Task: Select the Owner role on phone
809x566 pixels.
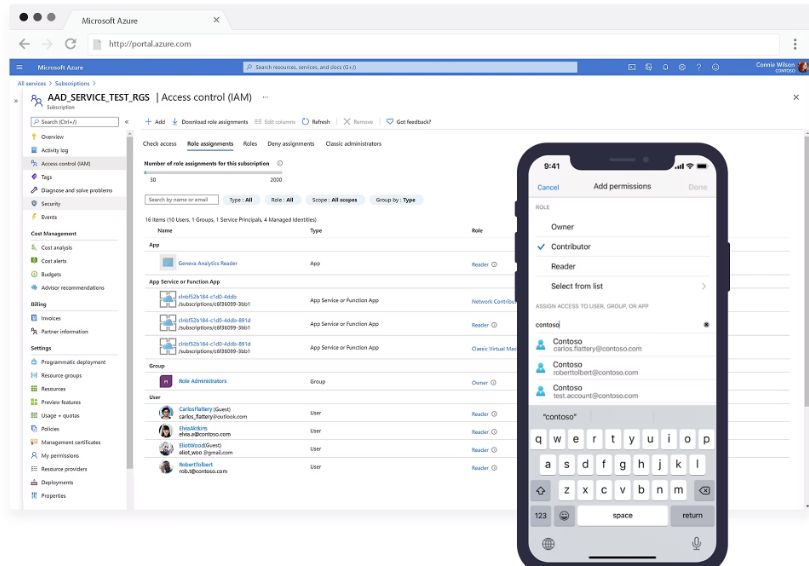Action: (x=622, y=227)
